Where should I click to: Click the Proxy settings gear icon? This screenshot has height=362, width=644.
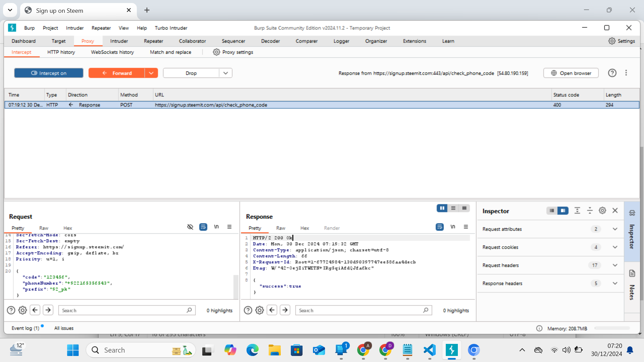216,52
